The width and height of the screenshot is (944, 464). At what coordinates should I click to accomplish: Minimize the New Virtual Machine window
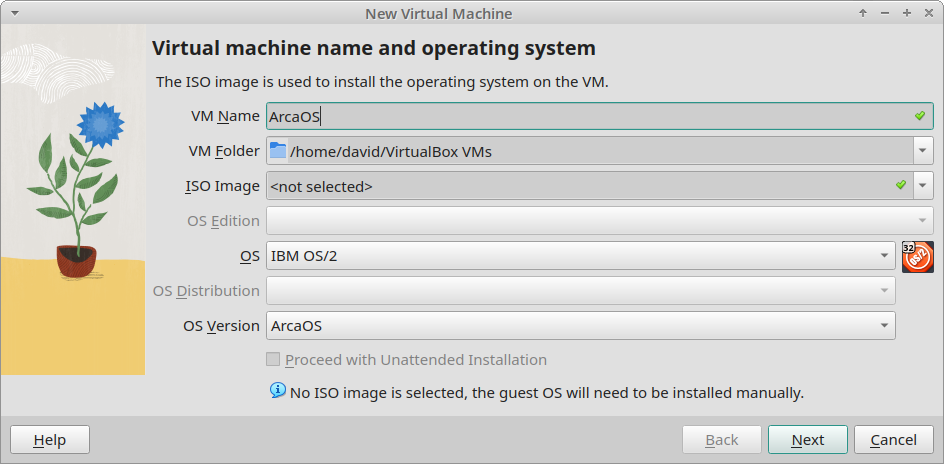[884, 13]
